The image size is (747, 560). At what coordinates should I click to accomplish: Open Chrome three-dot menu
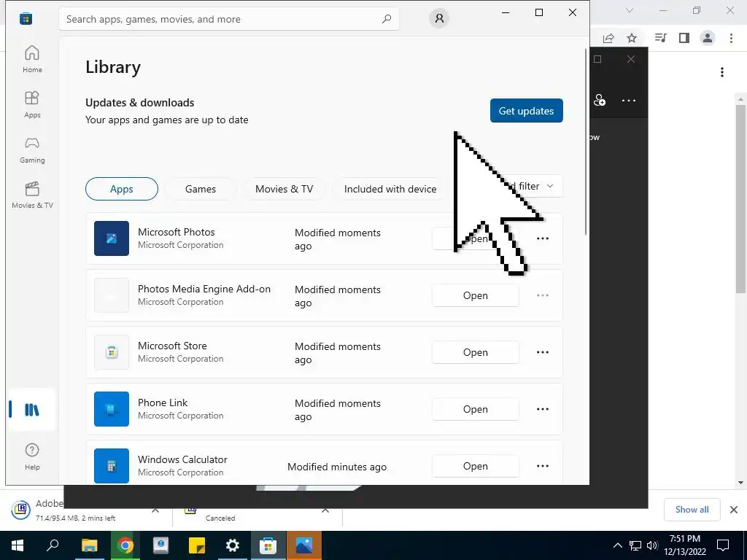coord(731,38)
